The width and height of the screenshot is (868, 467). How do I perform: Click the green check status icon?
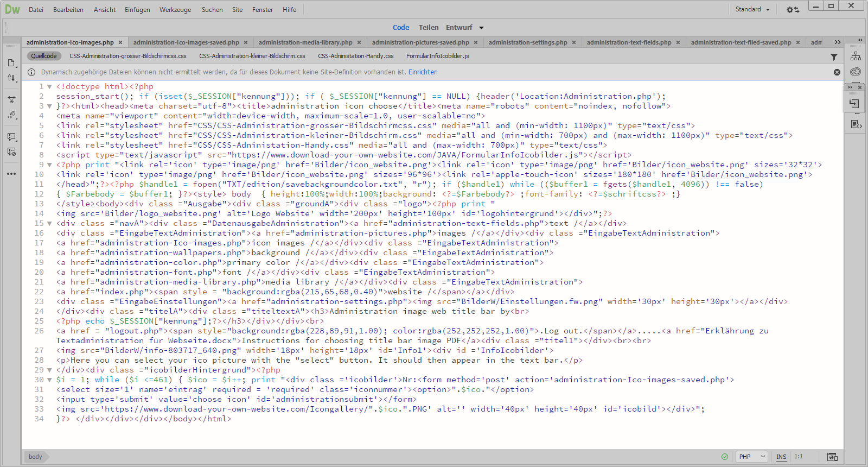725,457
